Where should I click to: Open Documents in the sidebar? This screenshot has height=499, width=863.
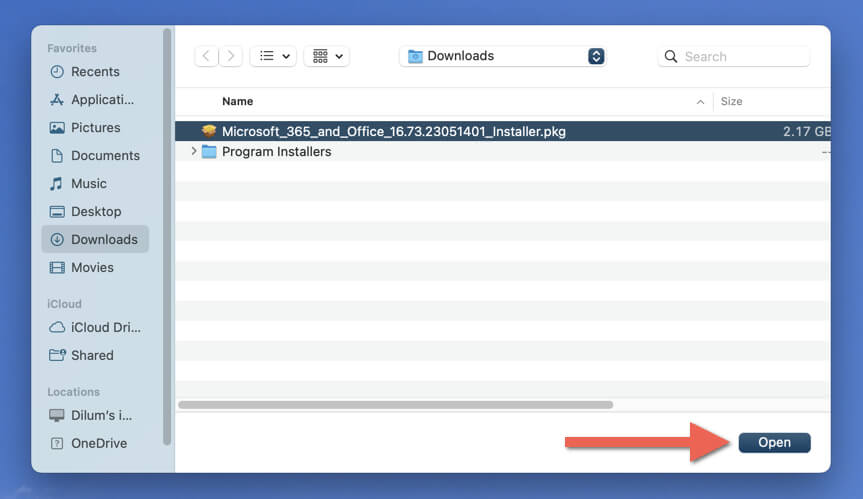coord(95,156)
